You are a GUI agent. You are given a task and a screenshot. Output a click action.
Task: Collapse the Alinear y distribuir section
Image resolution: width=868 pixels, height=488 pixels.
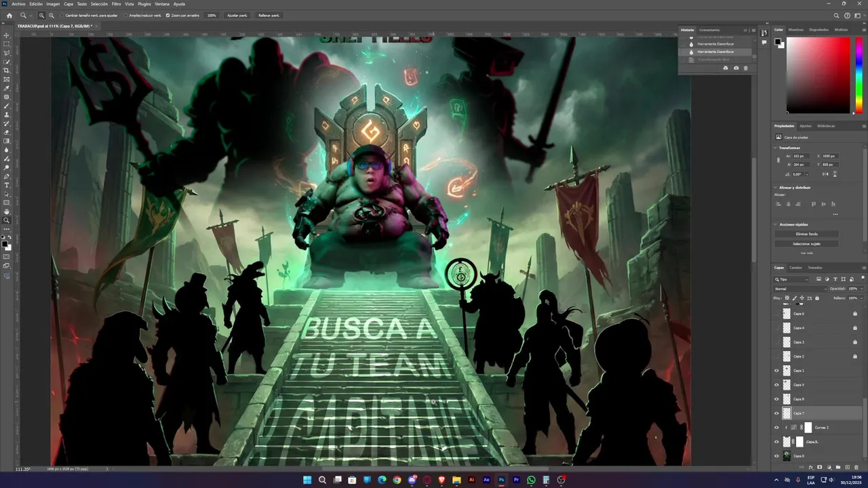coord(776,187)
